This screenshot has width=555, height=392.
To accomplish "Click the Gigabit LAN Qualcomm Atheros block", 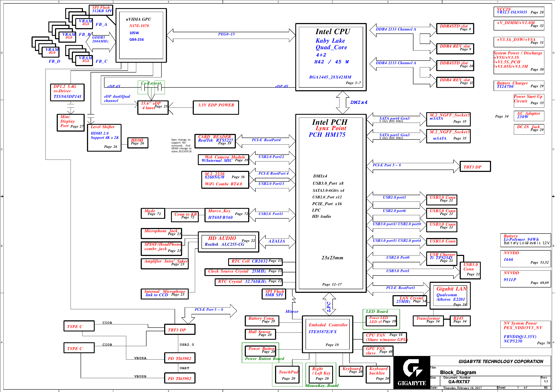I will pyautogui.click(x=450, y=296).
